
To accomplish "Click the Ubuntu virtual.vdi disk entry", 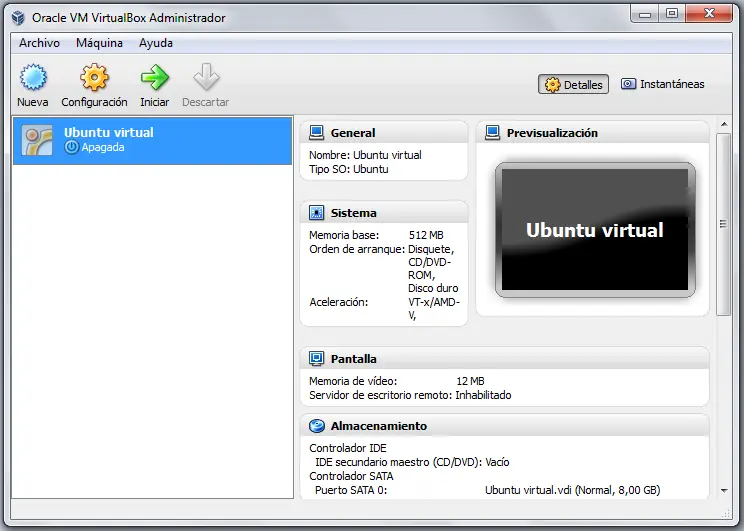I will point(572,490).
